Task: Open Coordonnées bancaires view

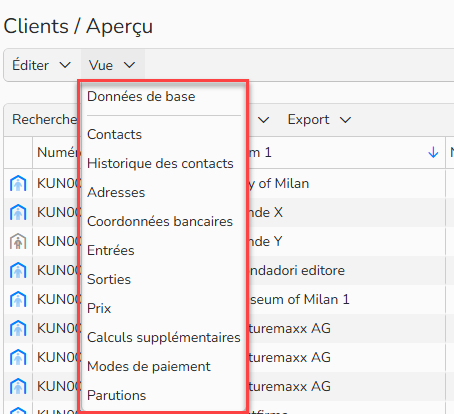Action: tap(163, 221)
